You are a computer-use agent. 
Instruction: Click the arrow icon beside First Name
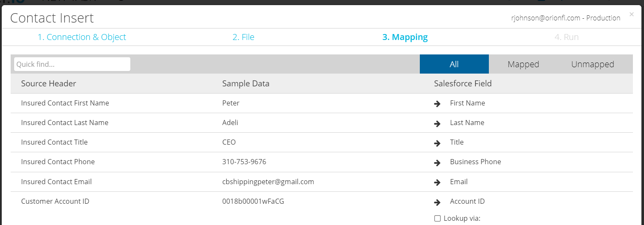pos(437,104)
